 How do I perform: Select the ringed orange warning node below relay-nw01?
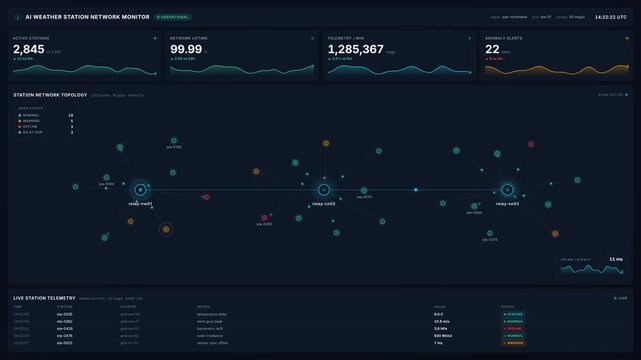point(166,229)
